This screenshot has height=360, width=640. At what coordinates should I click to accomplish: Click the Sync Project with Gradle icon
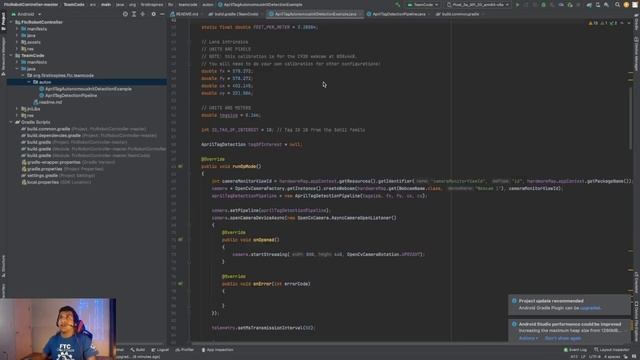click(589, 5)
